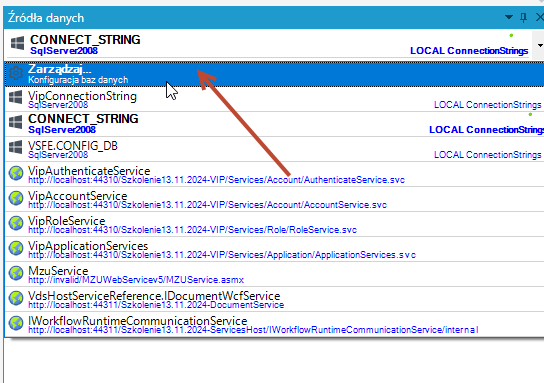Select bold CONNECT_STRING entry in the dropdown list
544x383 pixels.
[x=274, y=124]
